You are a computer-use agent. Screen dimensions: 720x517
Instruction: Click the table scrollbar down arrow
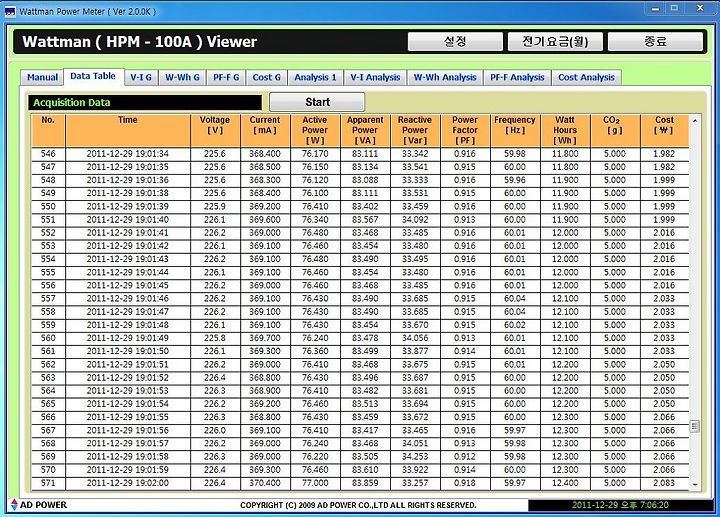(x=695, y=484)
